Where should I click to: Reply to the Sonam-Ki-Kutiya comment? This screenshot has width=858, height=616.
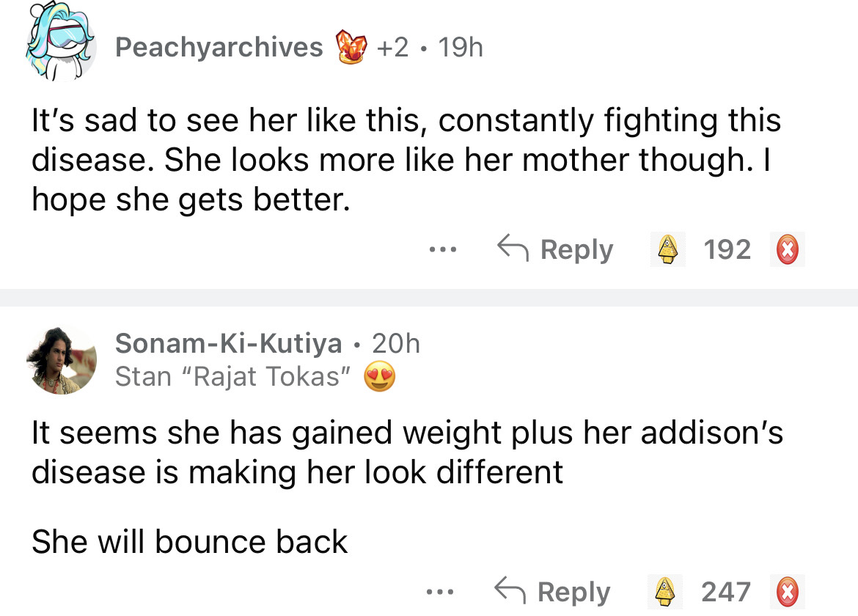tap(552, 591)
